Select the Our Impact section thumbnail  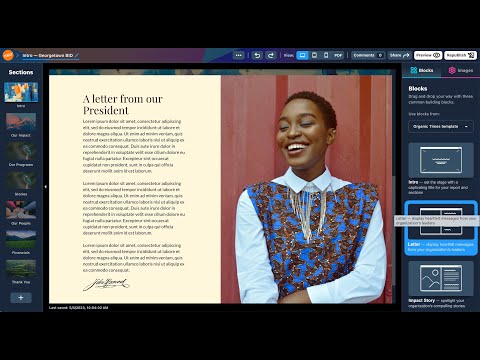click(x=21, y=122)
